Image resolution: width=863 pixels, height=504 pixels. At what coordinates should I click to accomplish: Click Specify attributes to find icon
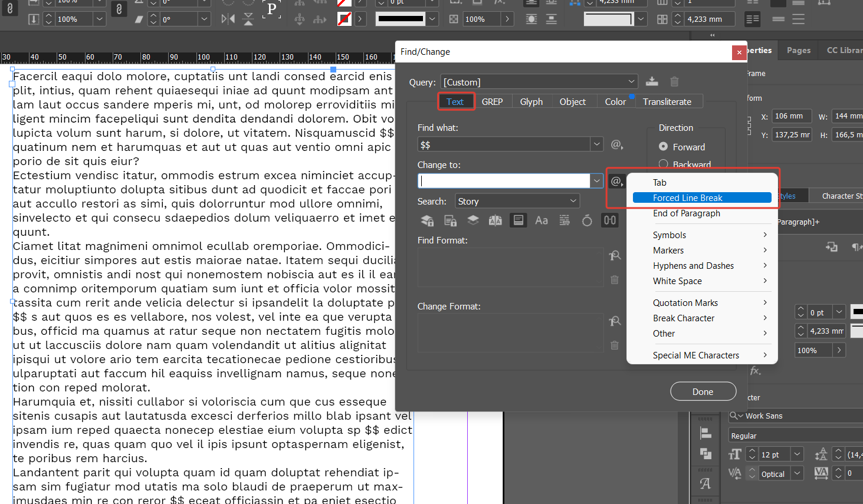point(614,255)
